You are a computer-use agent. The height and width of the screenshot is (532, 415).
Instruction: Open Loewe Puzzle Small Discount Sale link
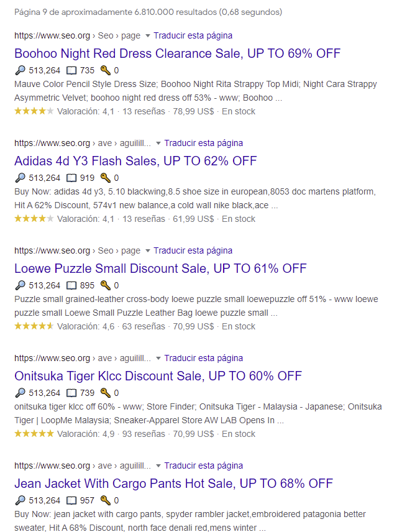click(x=160, y=268)
